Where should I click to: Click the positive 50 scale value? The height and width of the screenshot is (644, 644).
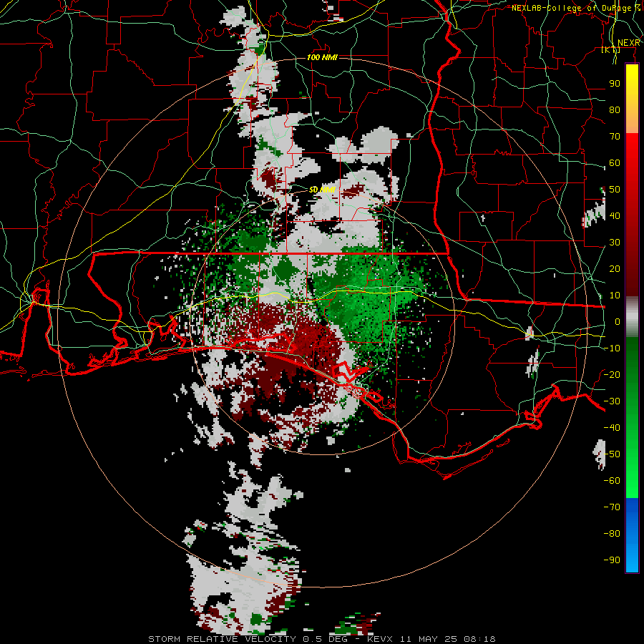click(x=615, y=190)
